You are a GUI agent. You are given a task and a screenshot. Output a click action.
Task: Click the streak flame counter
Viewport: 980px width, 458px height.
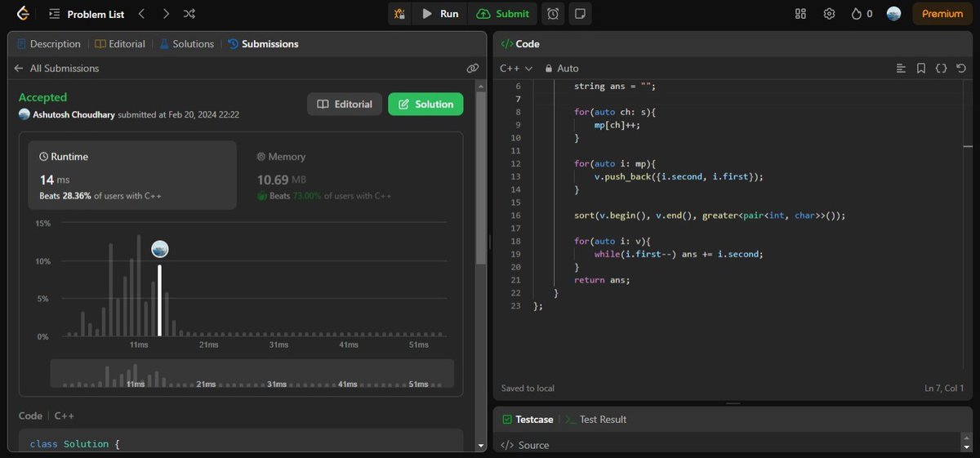[x=862, y=14]
